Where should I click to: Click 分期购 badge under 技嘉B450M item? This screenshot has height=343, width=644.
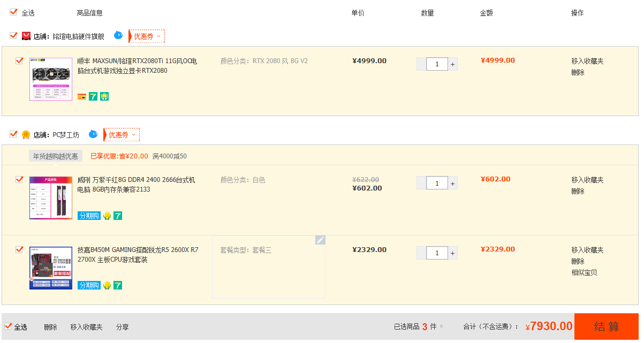point(89,285)
